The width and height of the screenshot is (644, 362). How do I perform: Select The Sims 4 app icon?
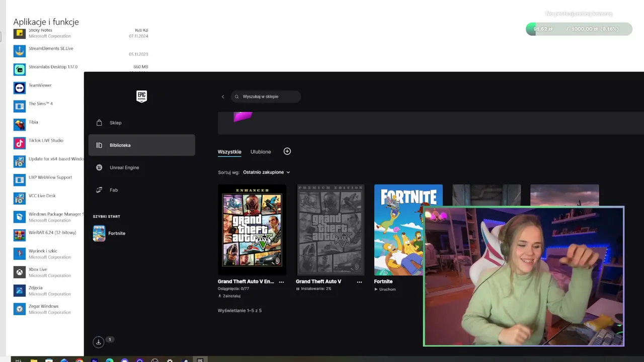pos(19,107)
